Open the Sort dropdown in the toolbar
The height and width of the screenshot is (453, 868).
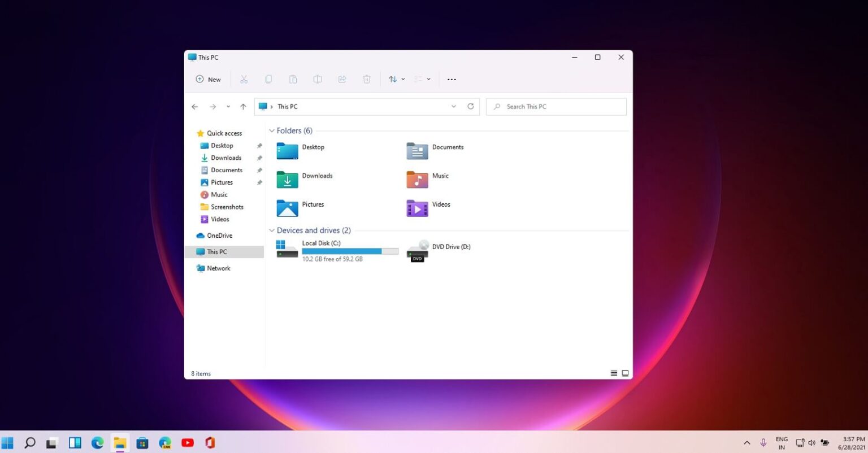[396, 79]
